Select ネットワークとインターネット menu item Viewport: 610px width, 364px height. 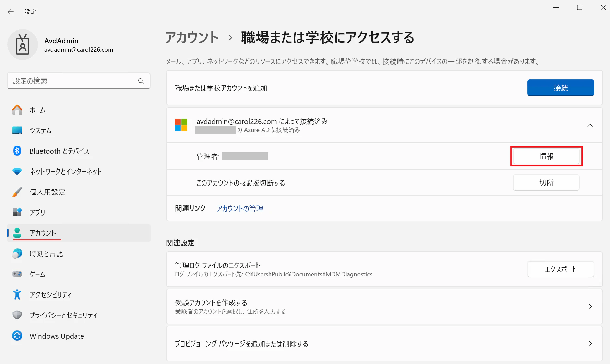[79, 172]
